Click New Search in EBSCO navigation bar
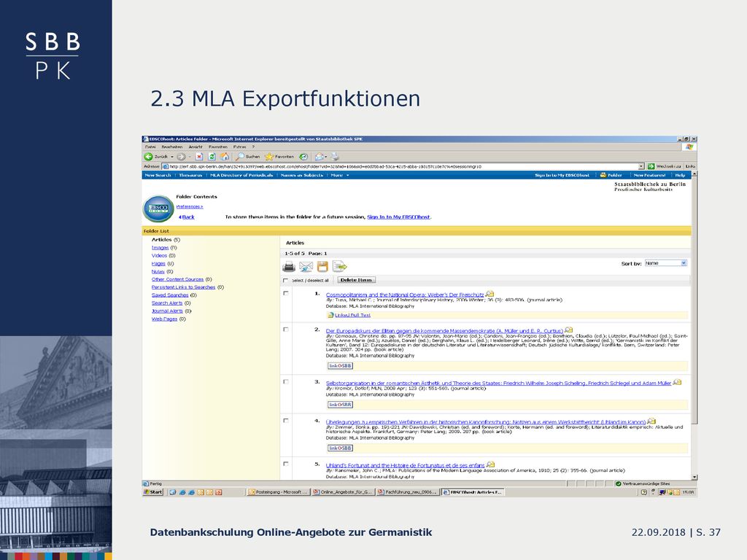Viewport: 747px width, 560px height. (x=158, y=175)
